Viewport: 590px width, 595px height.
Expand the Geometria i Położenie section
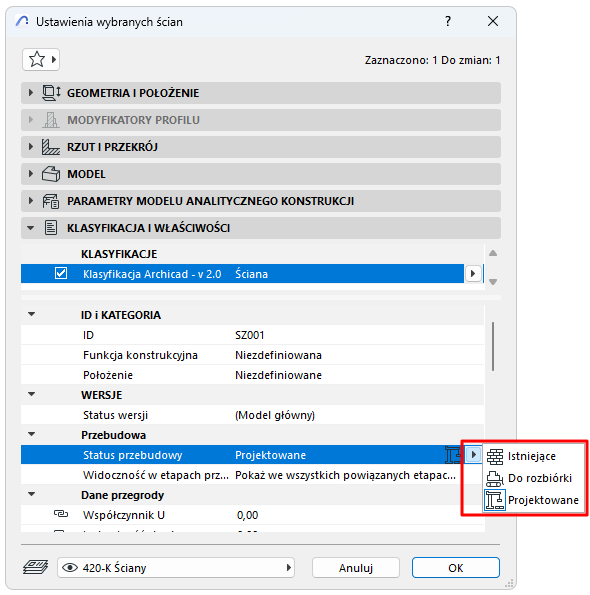(x=31, y=93)
